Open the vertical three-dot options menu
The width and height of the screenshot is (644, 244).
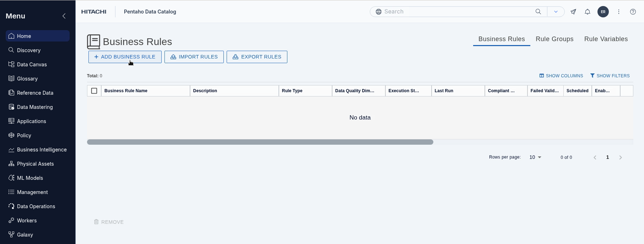point(619,12)
